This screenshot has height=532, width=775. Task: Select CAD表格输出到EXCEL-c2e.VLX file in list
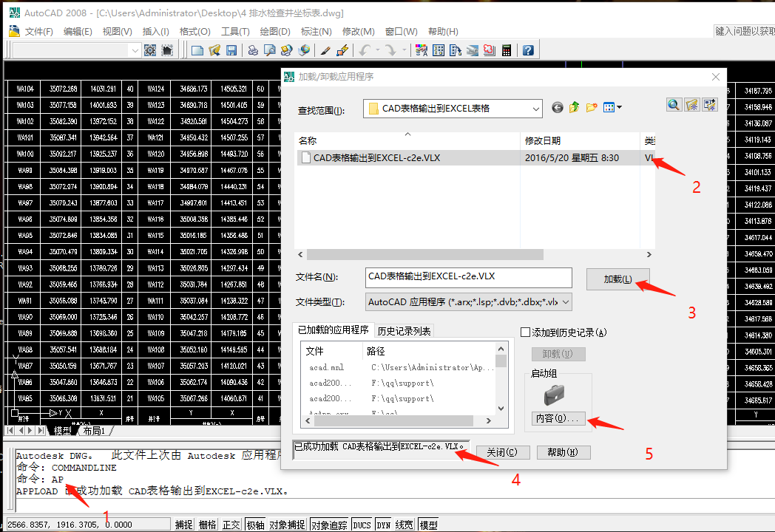[475, 158]
